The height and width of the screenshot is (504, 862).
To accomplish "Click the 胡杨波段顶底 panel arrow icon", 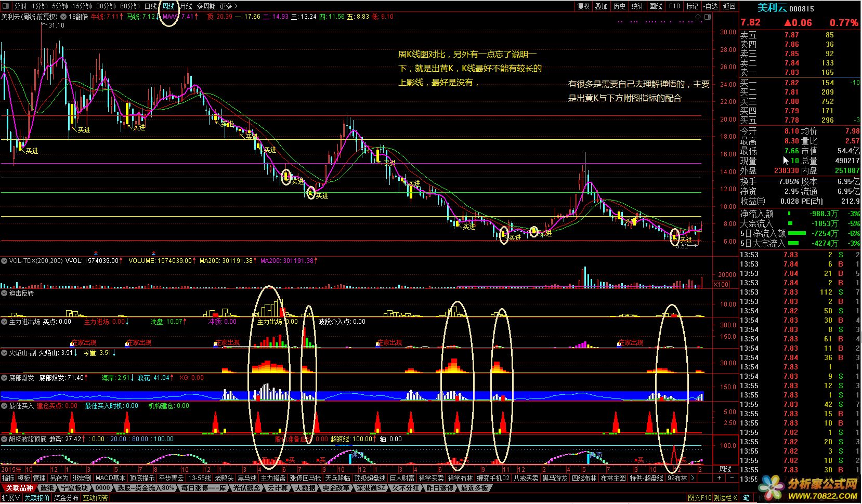I will (x=4, y=439).
